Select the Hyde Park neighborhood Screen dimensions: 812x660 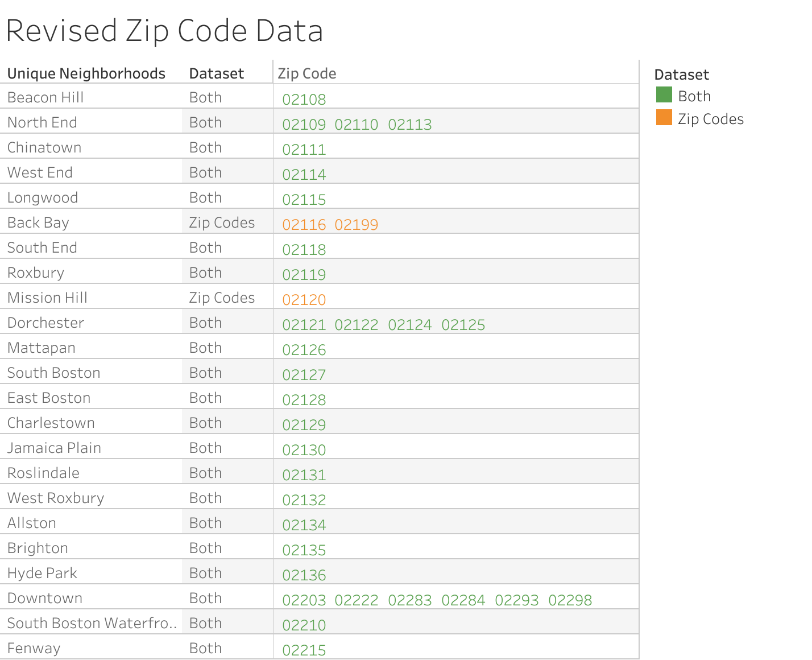[x=42, y=573]
